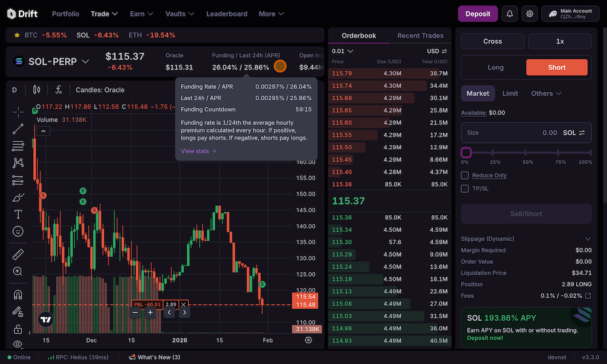607x364 pixels.
Task: Click the candlestick chart style icon
Action: tap(37, 90)
